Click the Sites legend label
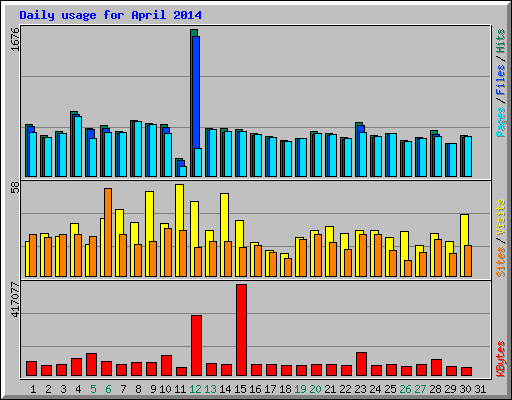Screen dimensions: 512x400 pyautogui.click(x=500, y=262)
